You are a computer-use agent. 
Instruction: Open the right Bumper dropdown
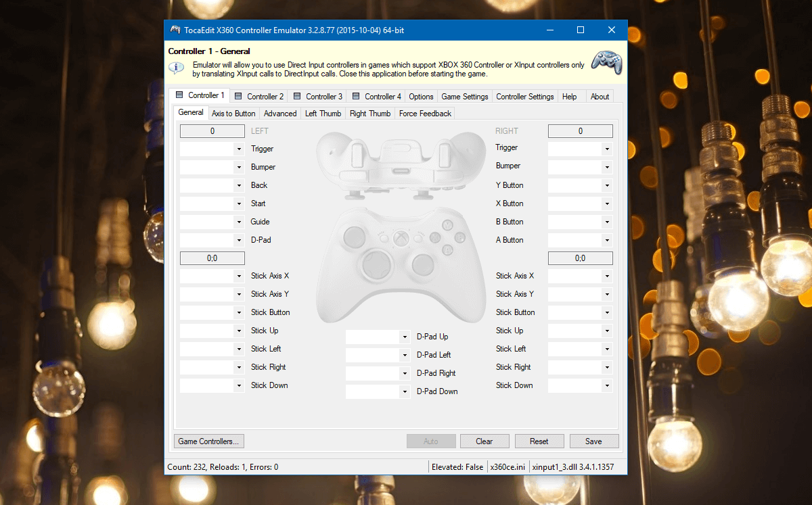click(607, 167)
